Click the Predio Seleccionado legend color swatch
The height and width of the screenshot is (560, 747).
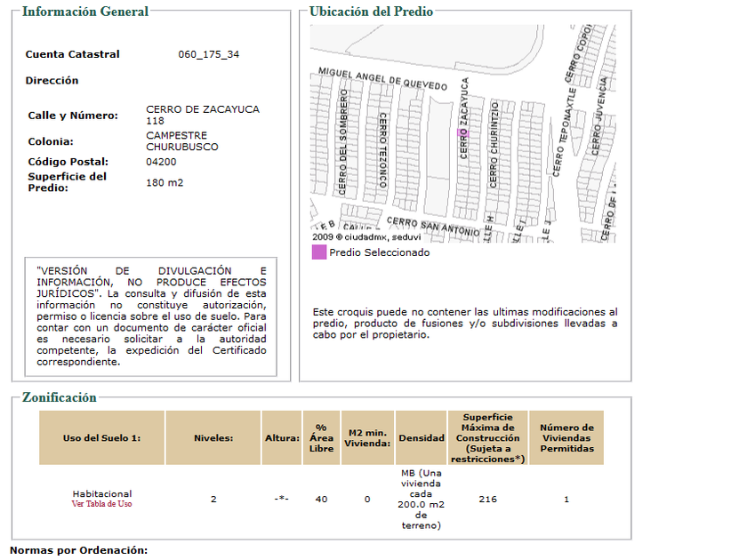(x=319, y=252)
